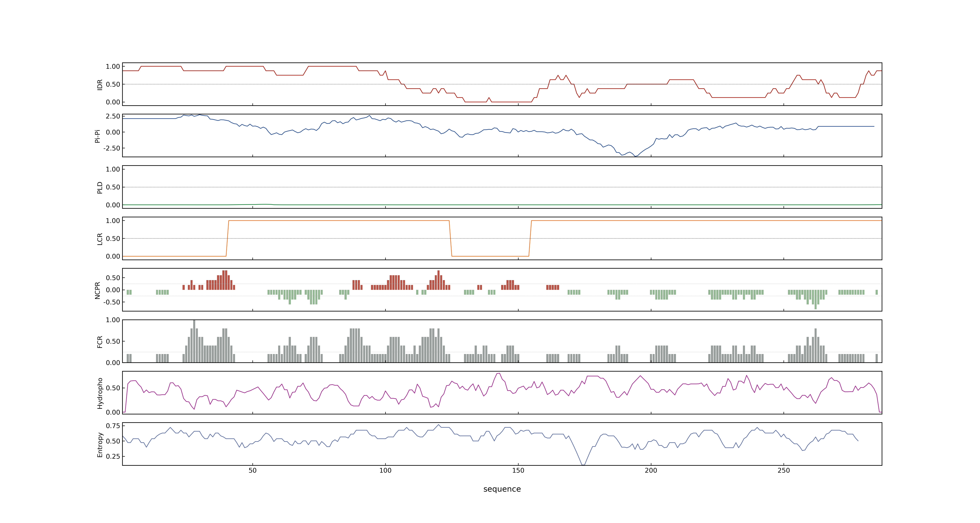Click the 0.00 tick on Pi-Pi axis
The width and height of the screenshot is (980, 523).
tap(113, 132)
